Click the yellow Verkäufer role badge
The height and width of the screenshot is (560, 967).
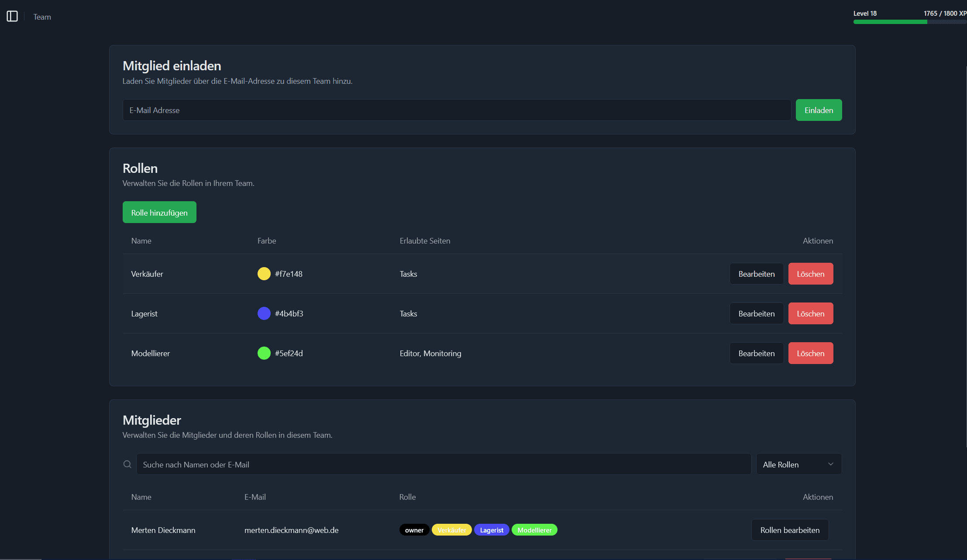(452, 530)
